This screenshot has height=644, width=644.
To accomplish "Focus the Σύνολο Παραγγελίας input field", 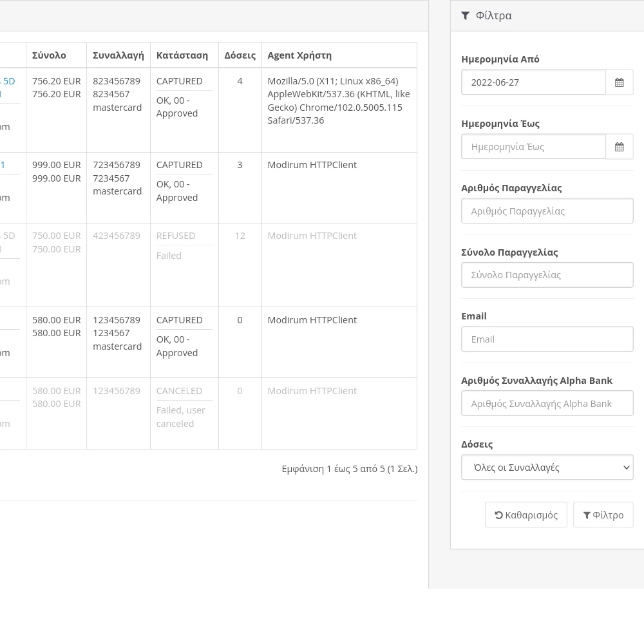I will (547, 275).
